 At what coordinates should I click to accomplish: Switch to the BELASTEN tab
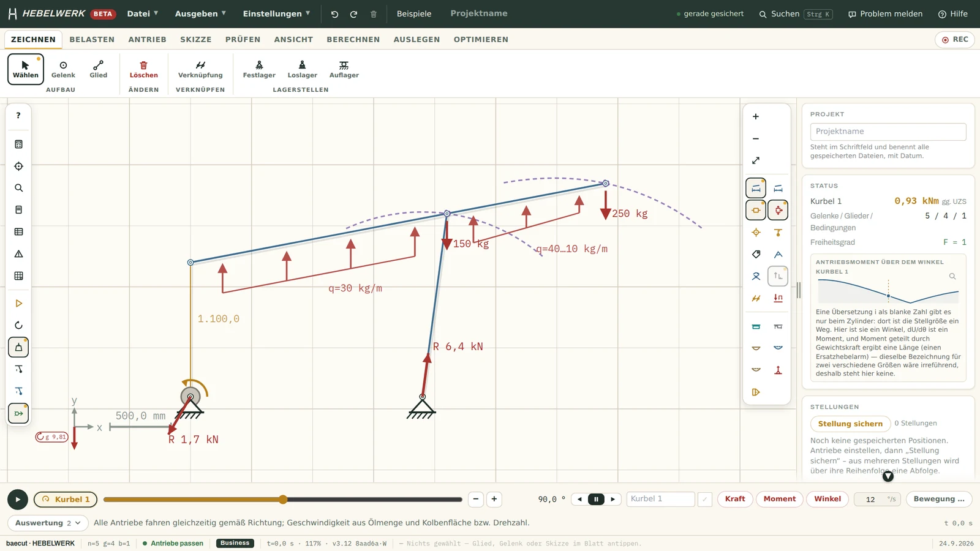point(92,39)
